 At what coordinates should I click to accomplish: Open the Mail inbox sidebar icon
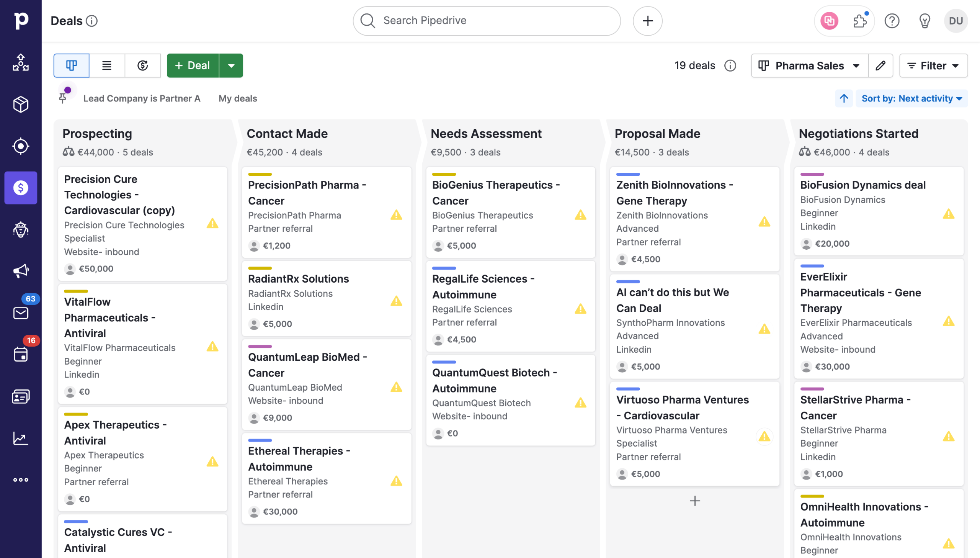(x=21, y=313)
